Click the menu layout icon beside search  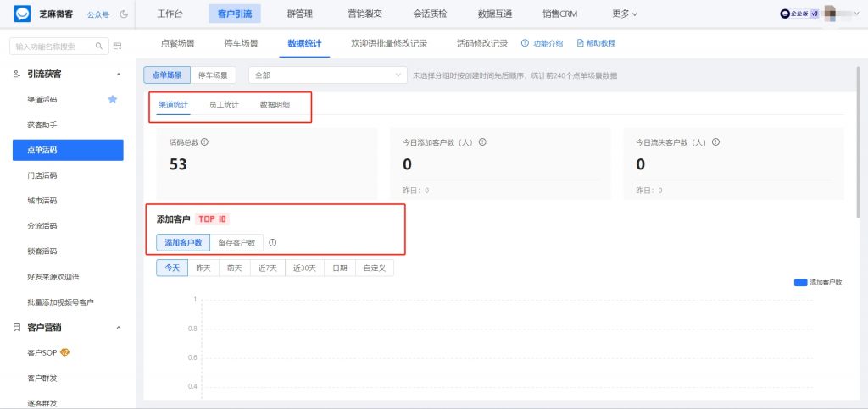[x=117, y=47]
